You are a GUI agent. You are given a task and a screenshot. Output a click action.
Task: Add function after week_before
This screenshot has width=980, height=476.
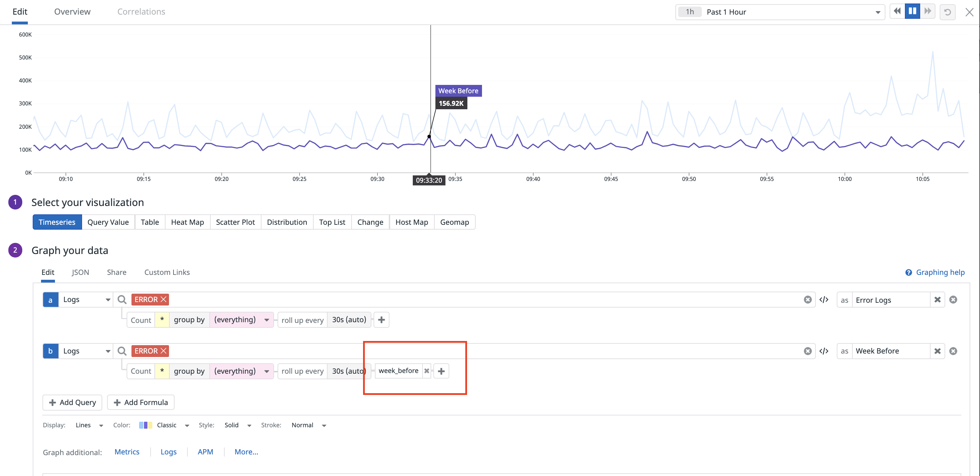[x=441, y=371]
